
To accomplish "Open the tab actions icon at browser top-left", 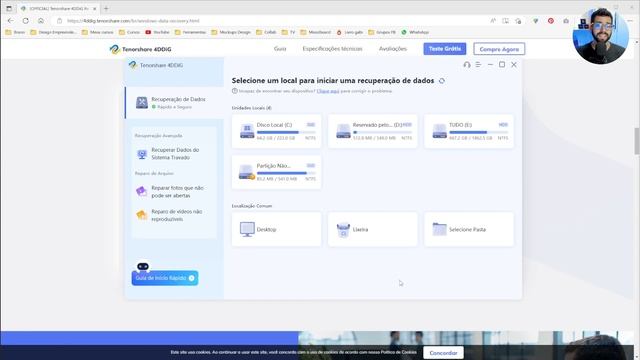I will point(9,8).
